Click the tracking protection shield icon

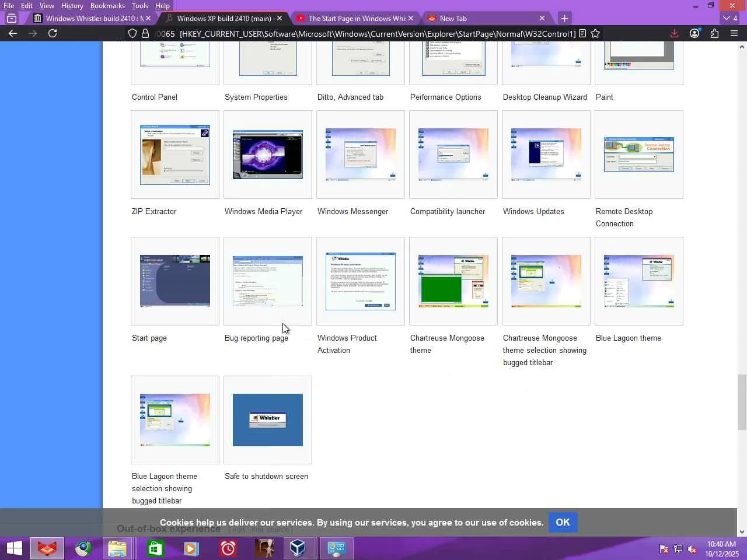[132, 33]
